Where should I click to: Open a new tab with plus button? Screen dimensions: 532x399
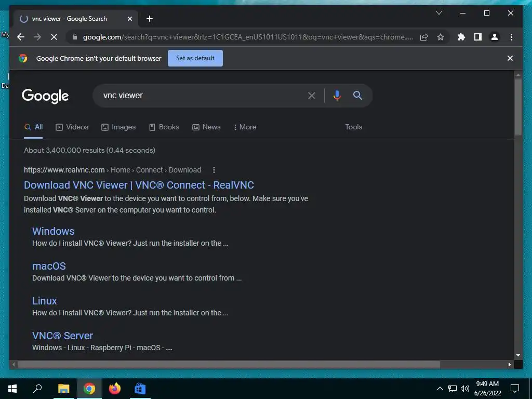[x=149, y=19]
